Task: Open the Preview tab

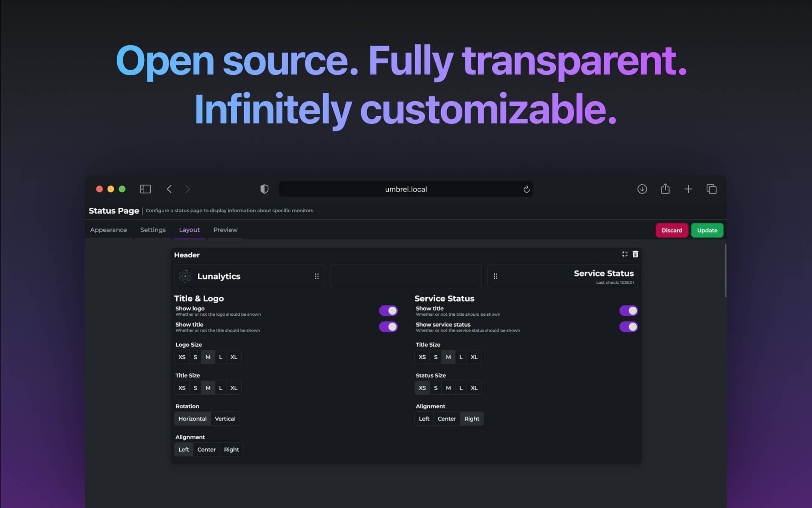Action: point(225,230)
